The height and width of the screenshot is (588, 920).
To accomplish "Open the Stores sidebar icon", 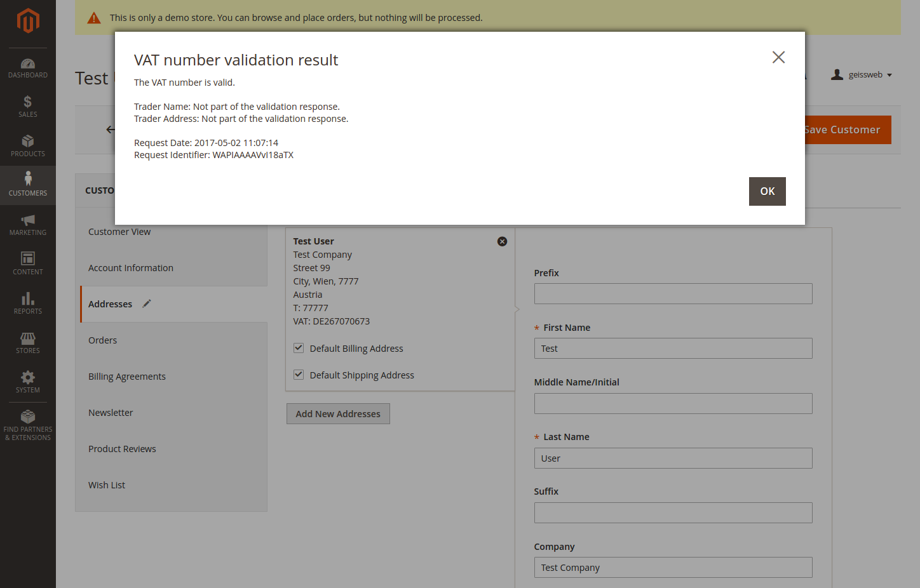I will point(28,338).
